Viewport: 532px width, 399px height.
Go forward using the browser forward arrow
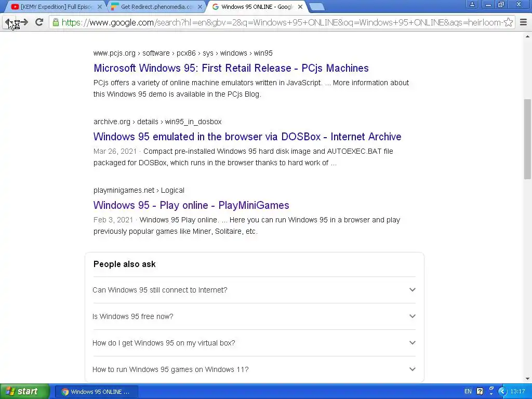pos(24,22)
